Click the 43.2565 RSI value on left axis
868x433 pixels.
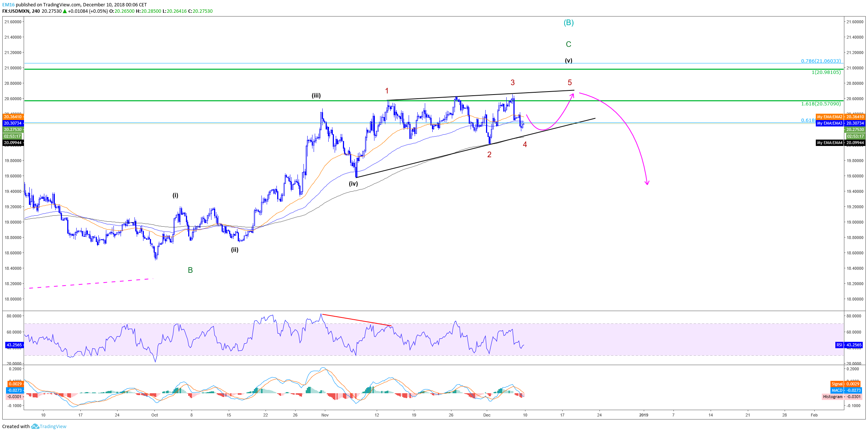(x=14, y=345)
